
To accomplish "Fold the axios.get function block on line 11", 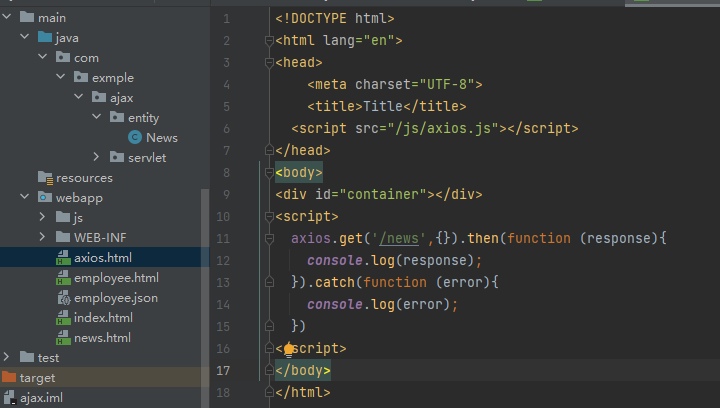I will coord(268,239).
